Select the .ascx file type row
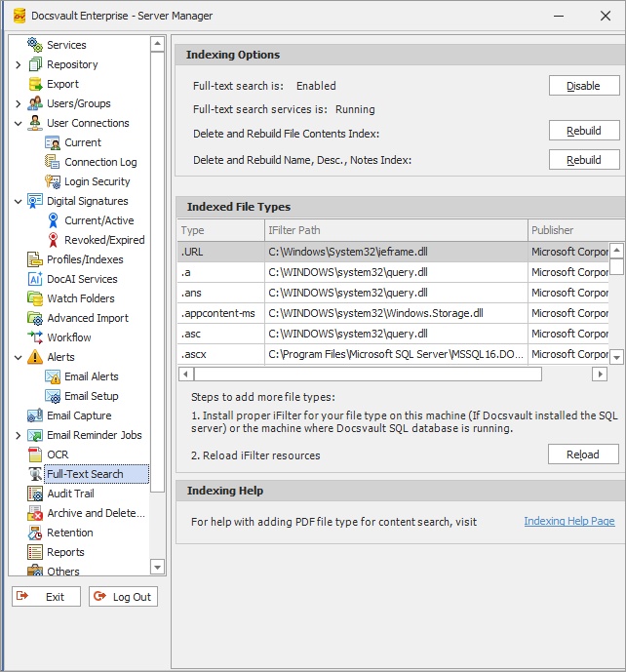The image size is (626, 672). coord(393,354)
